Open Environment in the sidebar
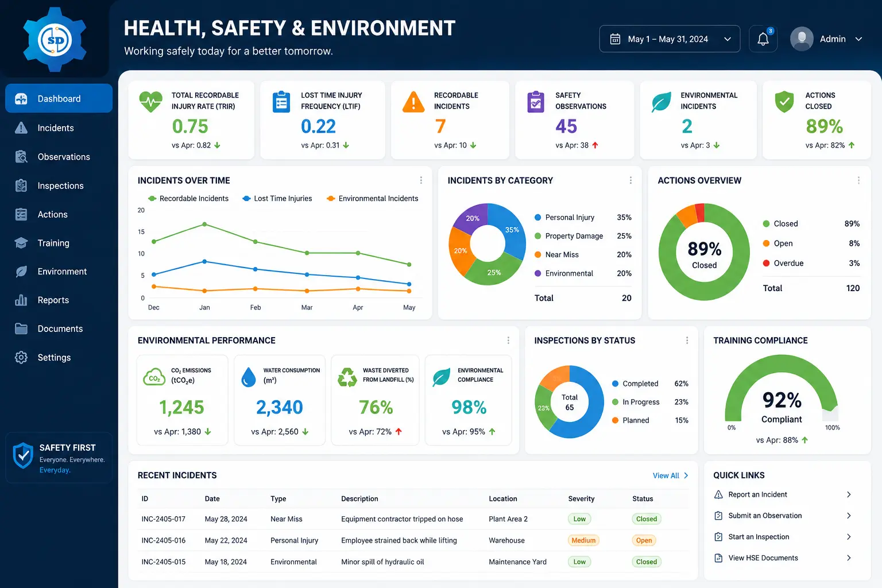 pos(59,272)
